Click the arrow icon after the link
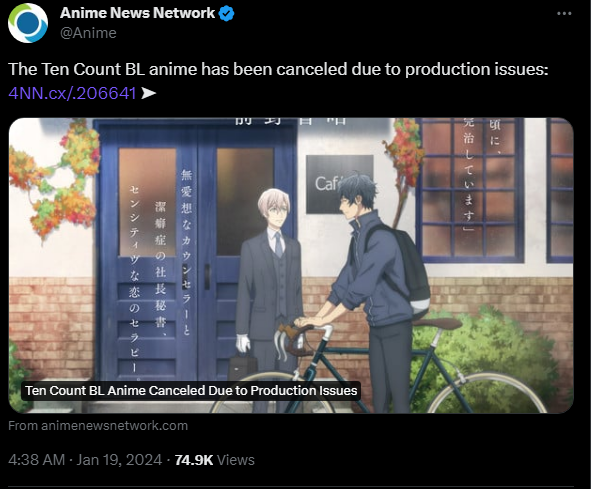The image size is (591, 489). [x=149, y=93]
